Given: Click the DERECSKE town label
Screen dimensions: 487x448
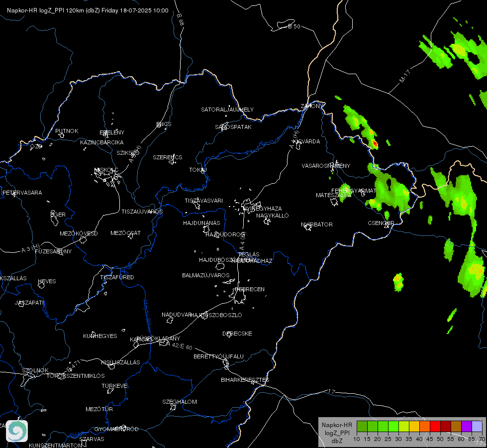Looking at the screenshot, I should pos(237,334).
